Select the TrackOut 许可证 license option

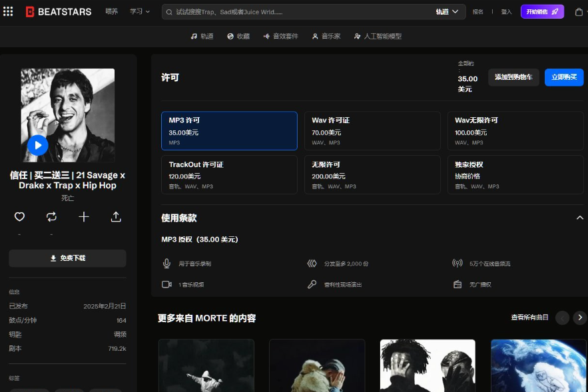(x=229, y=174)
